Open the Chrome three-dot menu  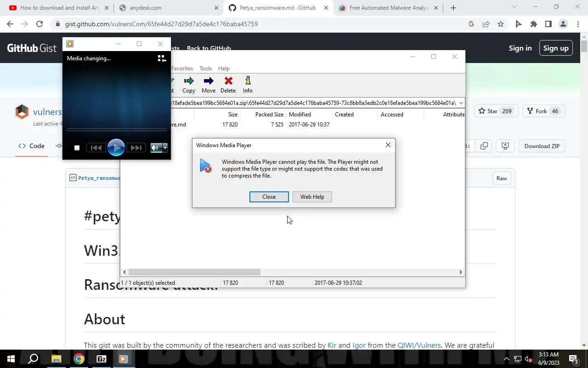[x=577, y=24]
